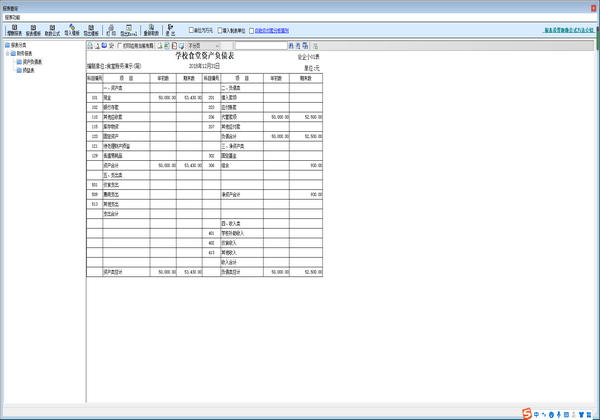Click the Sogou input method tray icon
This screenshot has height=420, width=600.
527,413
